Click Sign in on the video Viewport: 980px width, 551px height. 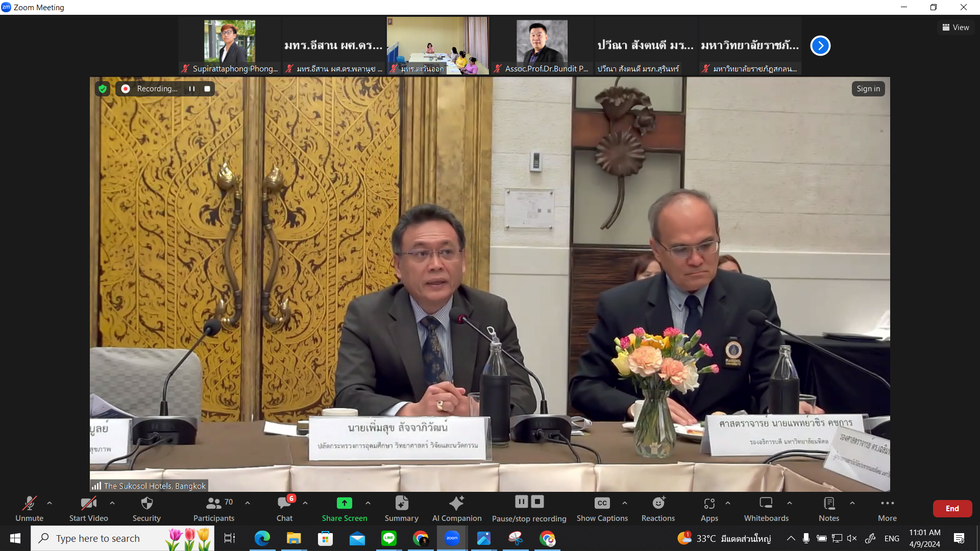click(x=868, y=89)
